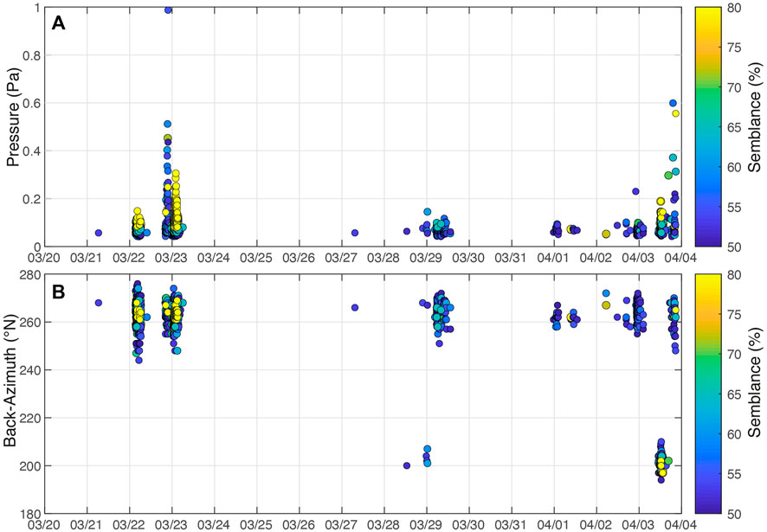Click y-axis tick "0.6" in panel A
767x532 pixels.
[30, 103]
